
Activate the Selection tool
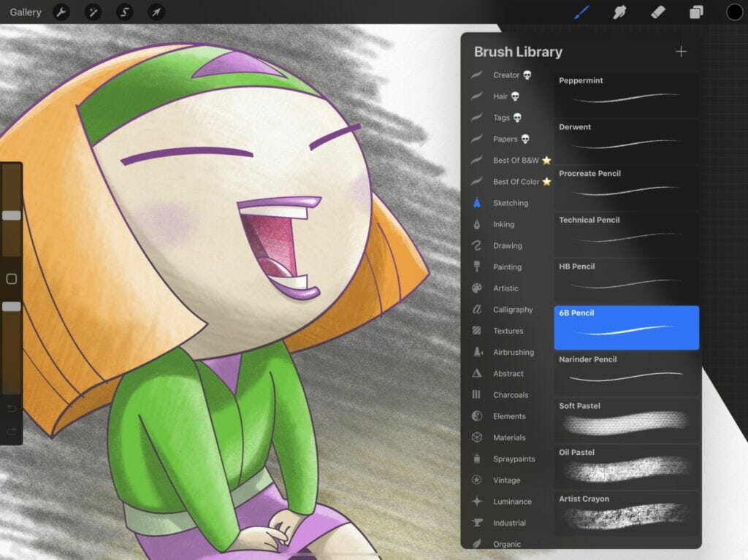[x=124, y=12]
